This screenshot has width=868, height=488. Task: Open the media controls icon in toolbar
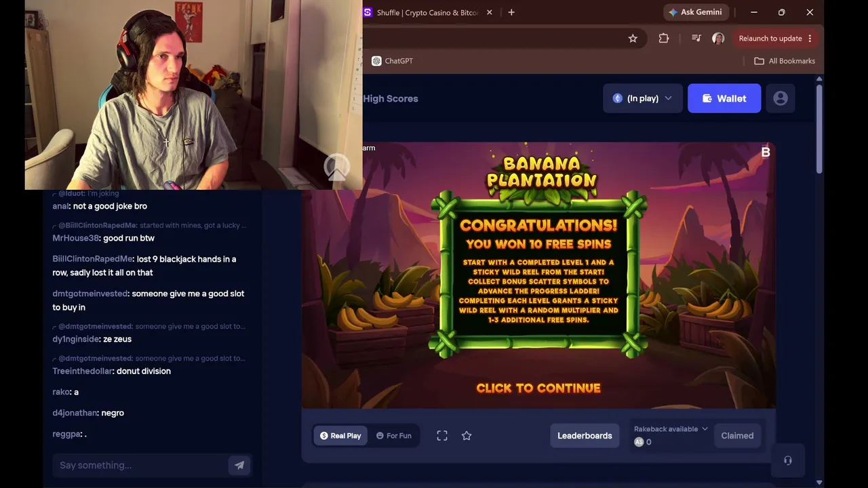(x=696, y=39)
